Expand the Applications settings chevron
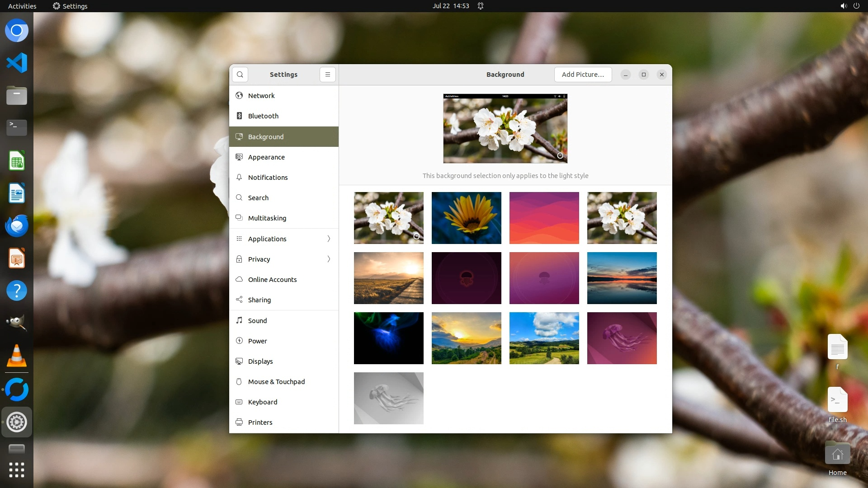868x488 pixels. click(x=329, y=239)
